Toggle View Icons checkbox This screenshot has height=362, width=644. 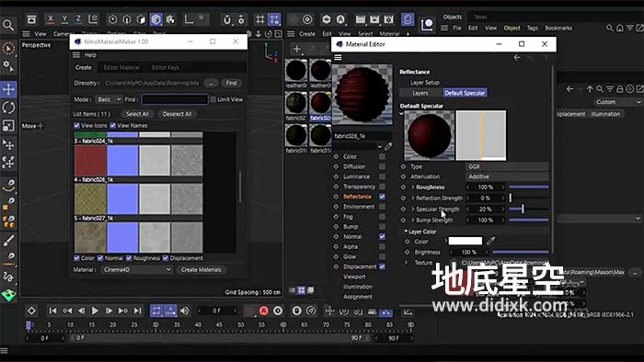pos(76,126)
